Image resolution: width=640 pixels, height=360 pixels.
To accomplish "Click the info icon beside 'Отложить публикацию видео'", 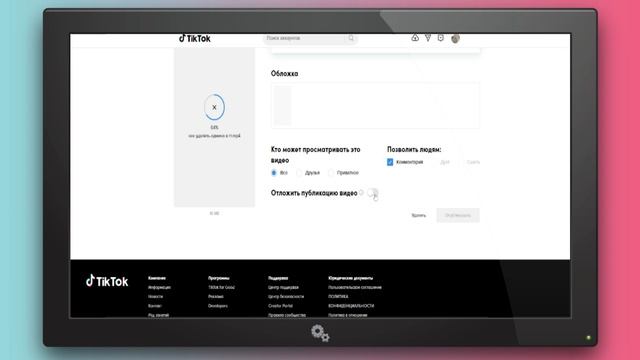I will 361,193.
